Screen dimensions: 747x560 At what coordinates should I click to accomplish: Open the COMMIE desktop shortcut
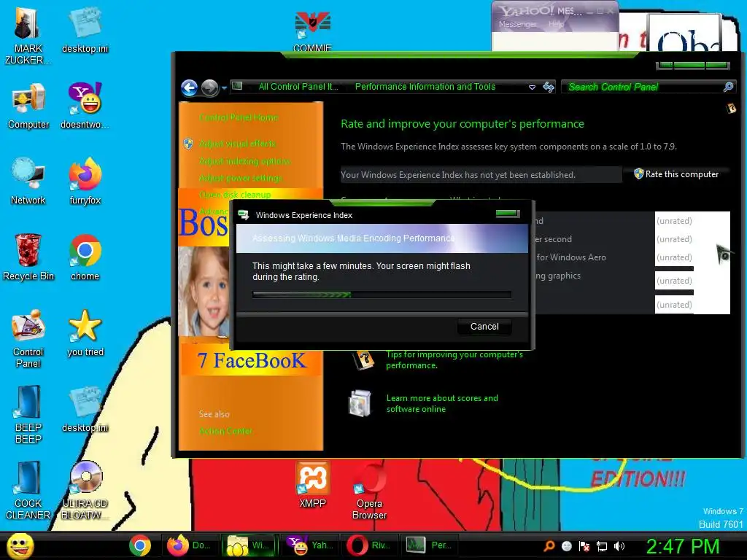[x=312, y=30]
